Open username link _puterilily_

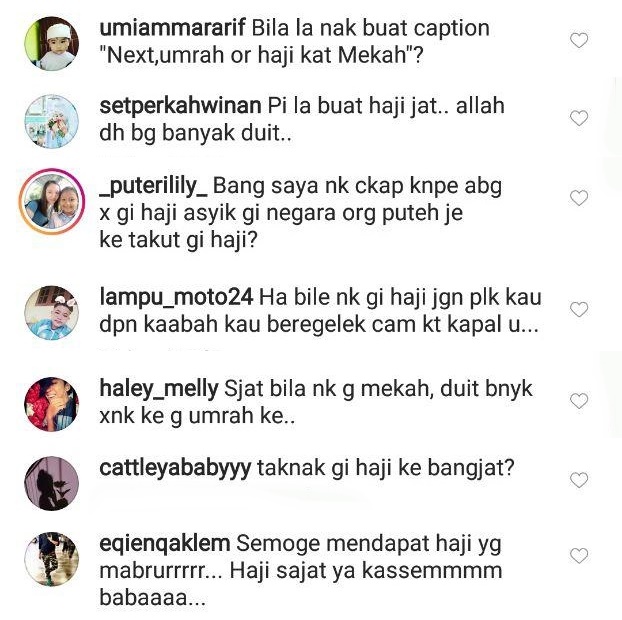coord(154,186)
